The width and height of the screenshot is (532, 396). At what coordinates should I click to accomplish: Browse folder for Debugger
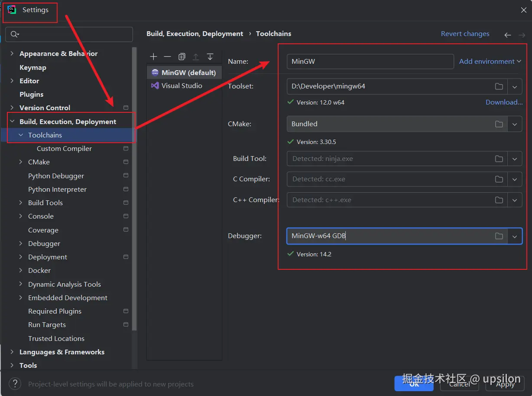coord(499,236)
